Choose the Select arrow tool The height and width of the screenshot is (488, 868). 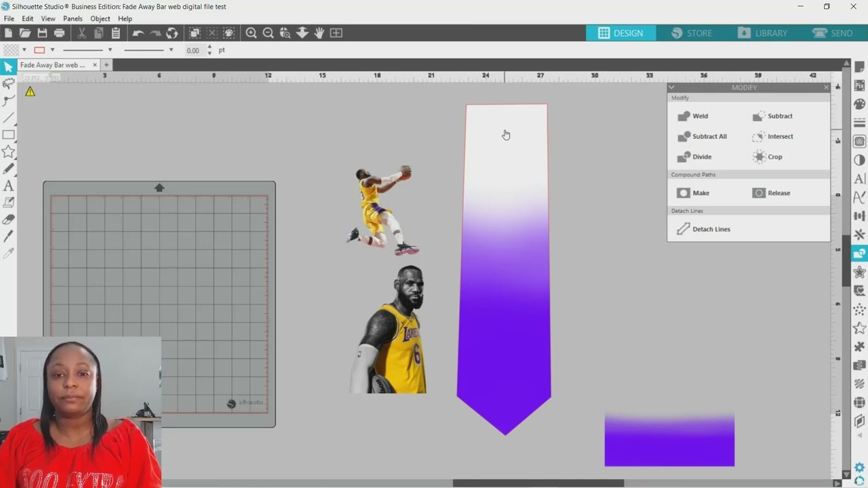click(8, 66)
